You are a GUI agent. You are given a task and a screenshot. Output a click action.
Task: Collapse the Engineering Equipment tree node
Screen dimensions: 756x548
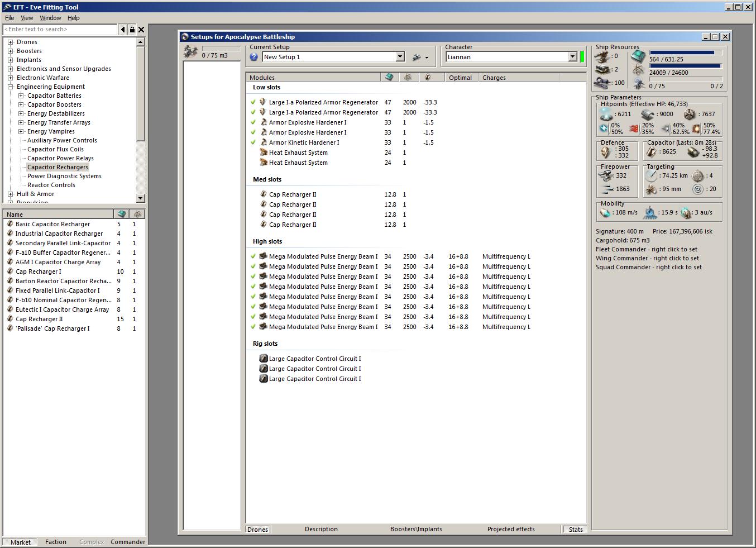[10, 87]
